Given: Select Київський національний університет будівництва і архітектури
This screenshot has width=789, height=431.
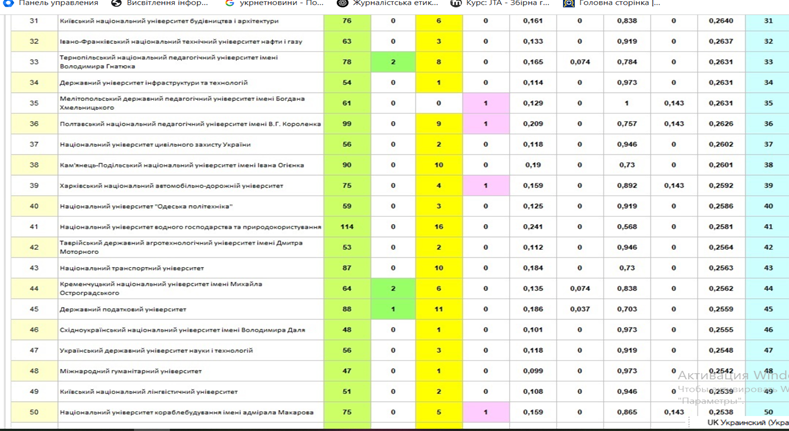Looking at the screenshot, I should point(169,21).
